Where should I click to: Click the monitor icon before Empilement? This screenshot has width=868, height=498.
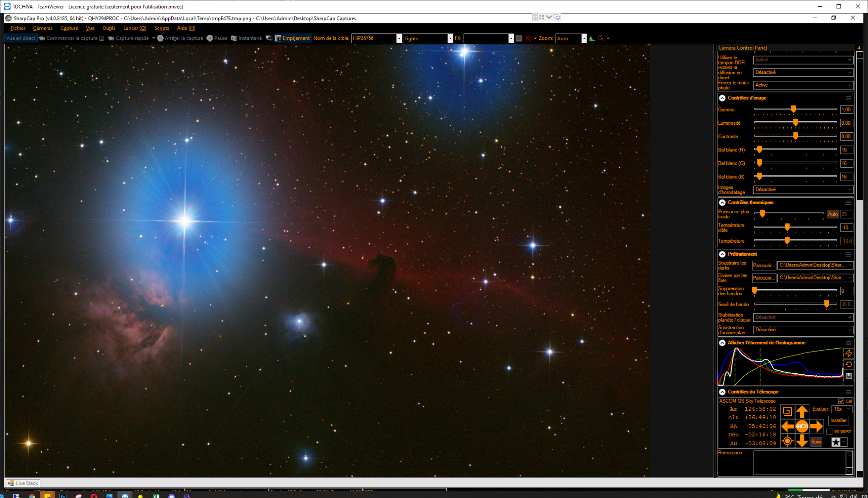click(x=269, y=38)
